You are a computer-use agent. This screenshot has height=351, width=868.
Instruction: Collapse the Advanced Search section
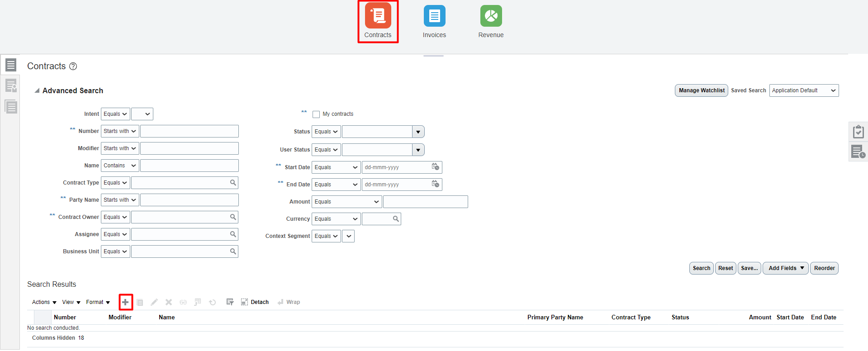pos(37,90)
